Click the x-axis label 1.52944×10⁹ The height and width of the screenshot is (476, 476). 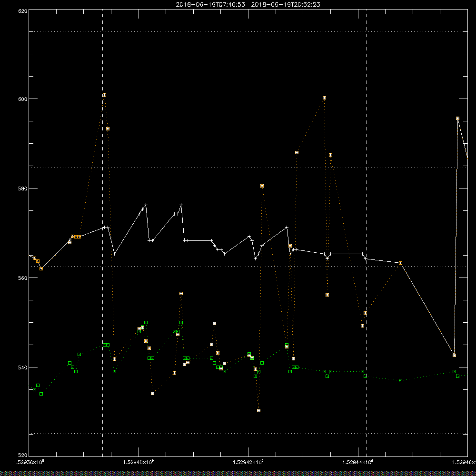[x=358, y=462]
